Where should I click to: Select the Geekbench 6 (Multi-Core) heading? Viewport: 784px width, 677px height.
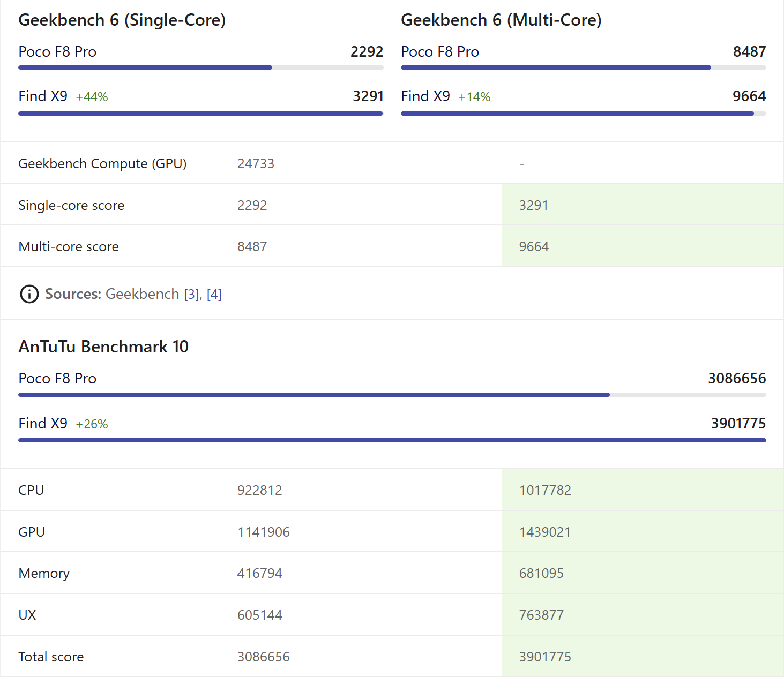pos(501,20)
